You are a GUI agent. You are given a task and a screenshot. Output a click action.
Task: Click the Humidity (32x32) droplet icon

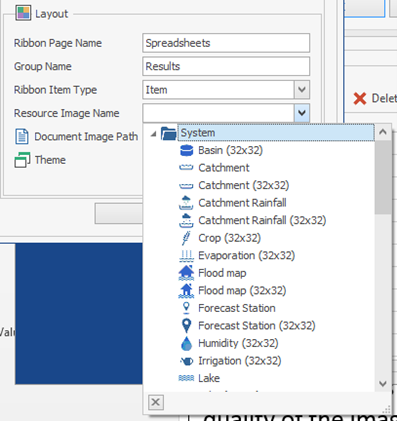(x=186, y=343)
